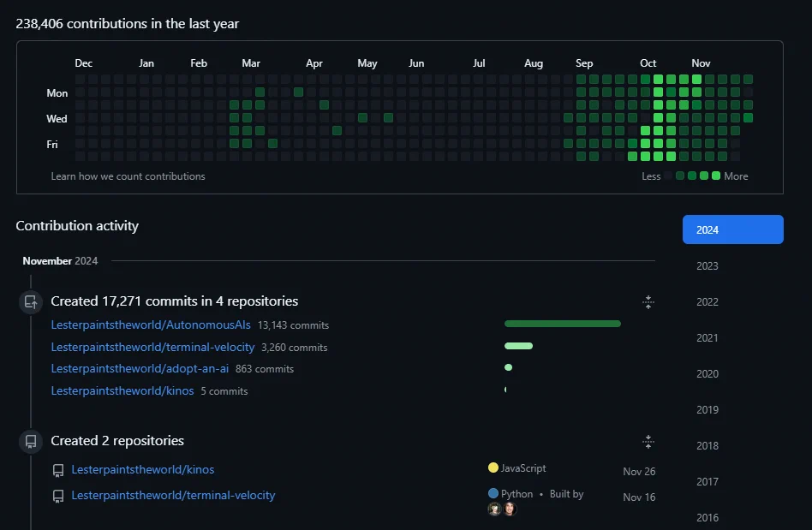Switch to year 2022
The height and width of the screenshot is (530, 812).
click(x=707, y=301)
